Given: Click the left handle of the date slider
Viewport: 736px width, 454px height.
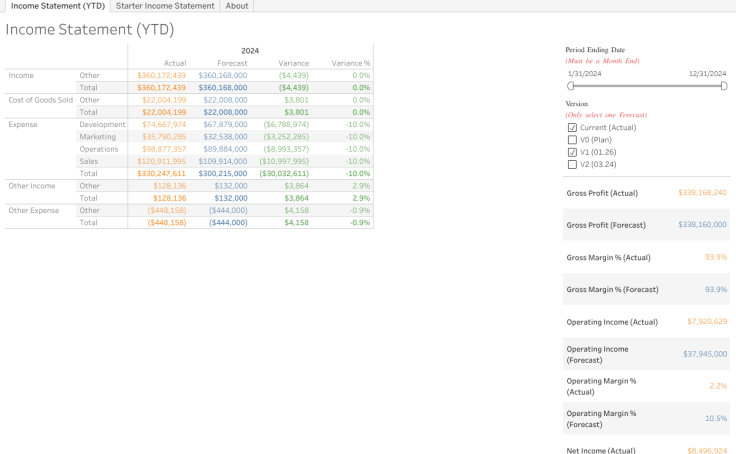Looking at the screenshot, I should (570, 86).
